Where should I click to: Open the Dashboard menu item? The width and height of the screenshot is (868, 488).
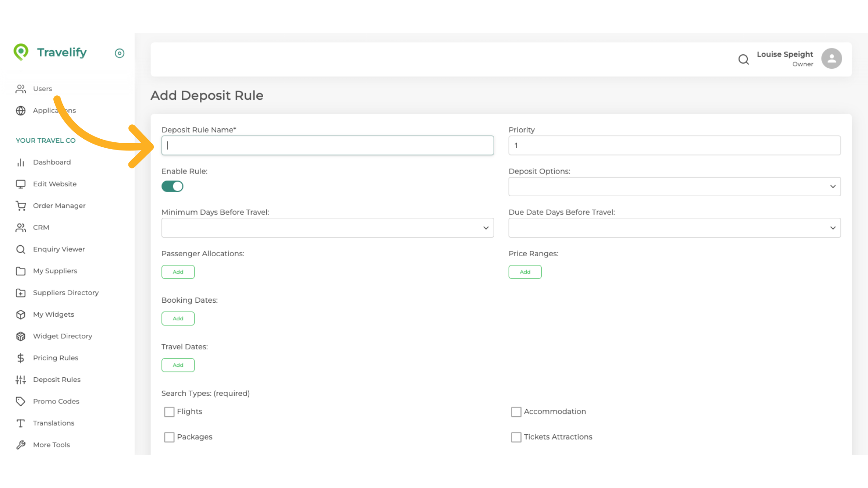click(x=52, y=162)
